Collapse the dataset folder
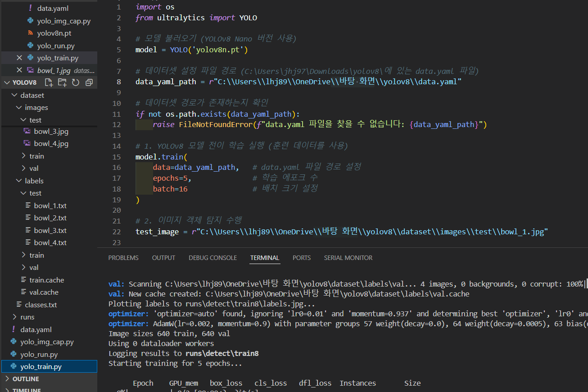 (14, 95)
